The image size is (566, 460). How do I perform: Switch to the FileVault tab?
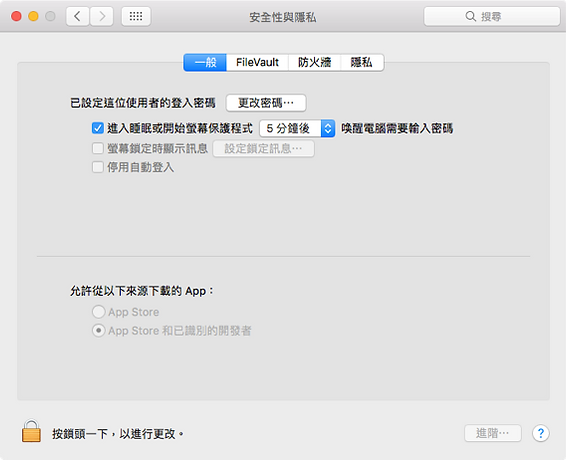[x=257, y=62]
